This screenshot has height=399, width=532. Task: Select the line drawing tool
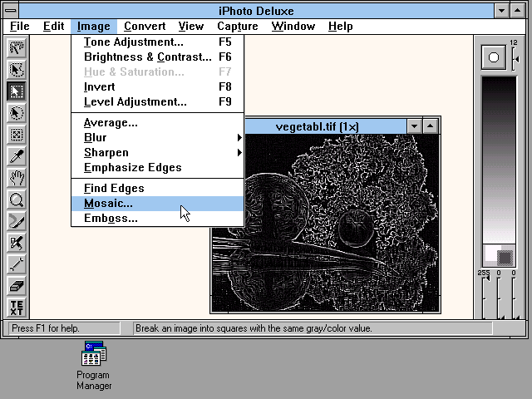coord(17,265)
